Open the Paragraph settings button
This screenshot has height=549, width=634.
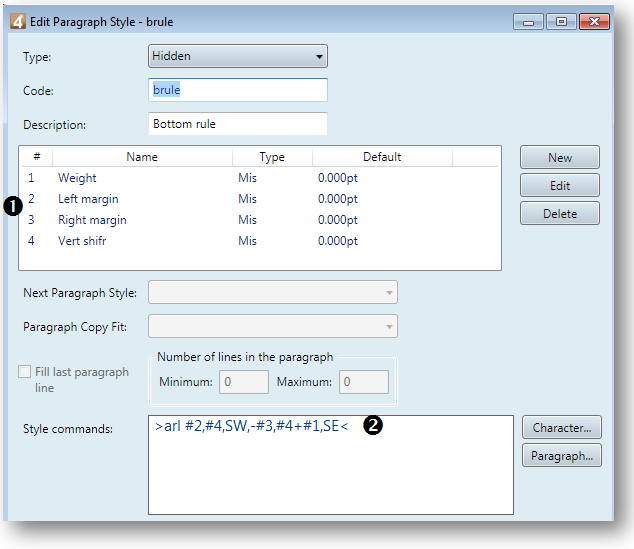[x=562, y=456]
